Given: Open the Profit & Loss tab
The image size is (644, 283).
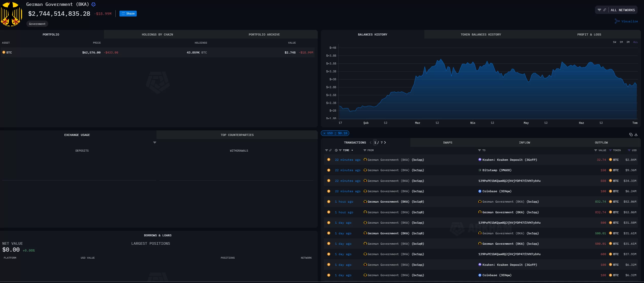Looking at the screenshot, I should pyautogui.click(x=589, y=34).
